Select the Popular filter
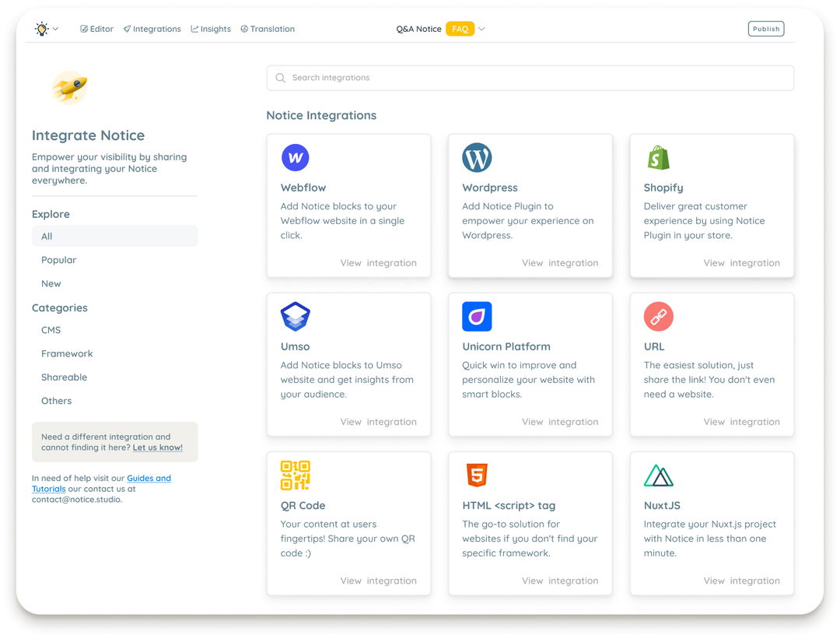The image size is (840, 639). coord(58,260)
